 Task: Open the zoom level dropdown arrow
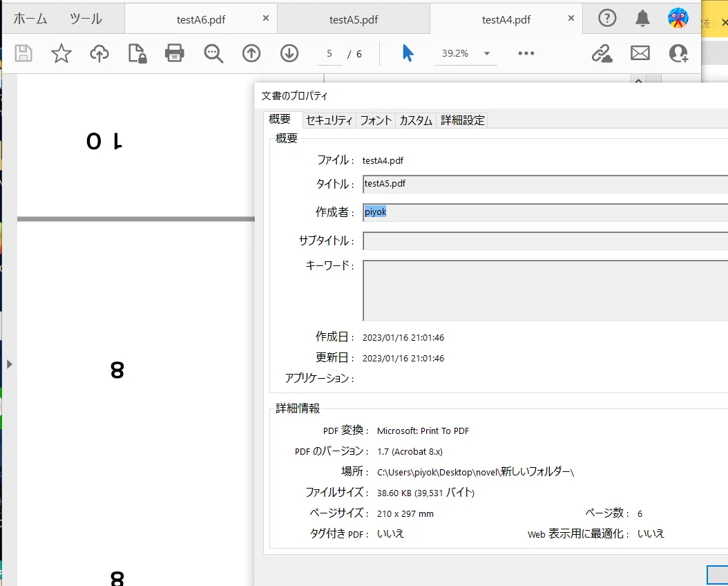pos(486,53)
